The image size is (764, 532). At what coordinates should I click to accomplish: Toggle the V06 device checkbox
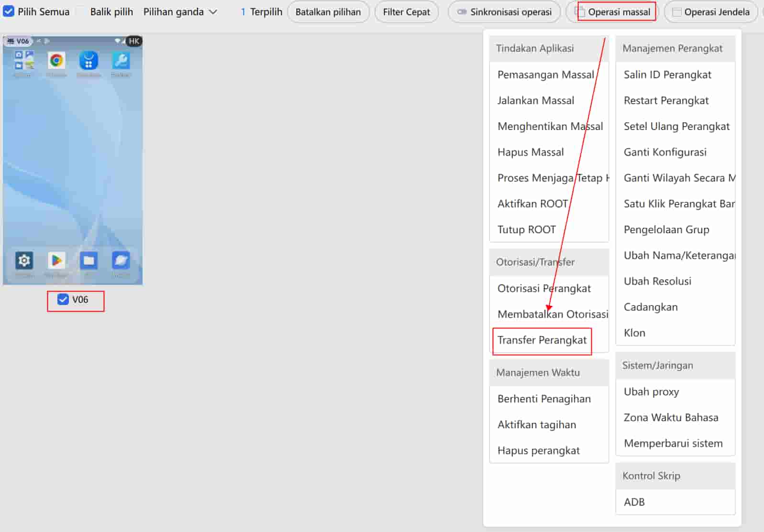63,300
